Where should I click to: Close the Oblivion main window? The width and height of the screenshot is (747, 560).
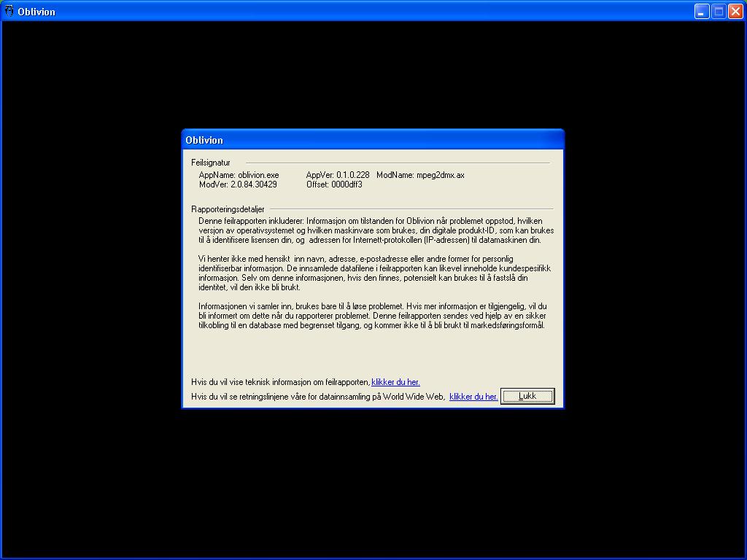735,12
